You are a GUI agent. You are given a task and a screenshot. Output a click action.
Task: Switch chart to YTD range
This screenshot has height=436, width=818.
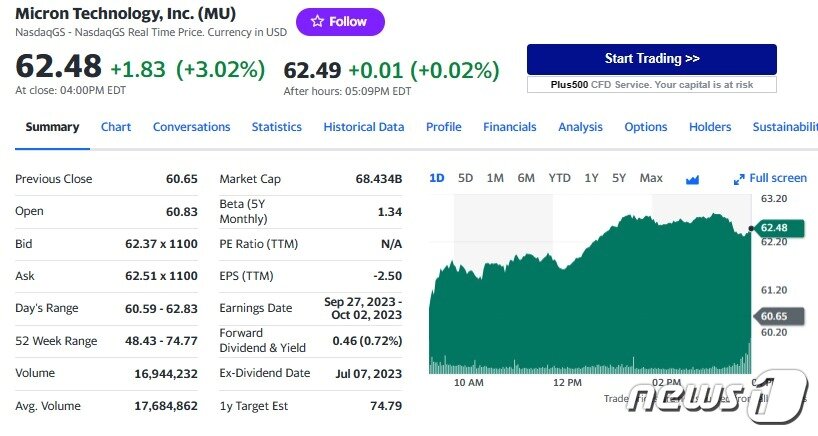click(x=559, y=178)
